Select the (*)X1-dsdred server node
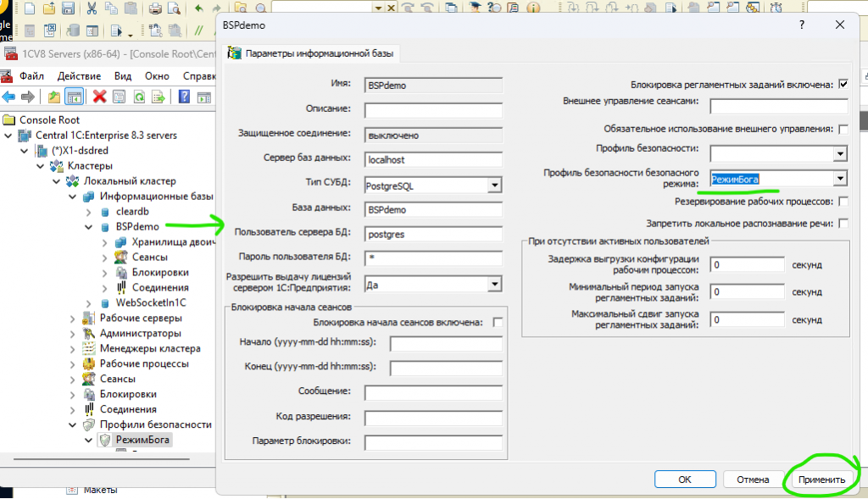Screen dimensions: 868x499 click(x=80, y=151)
